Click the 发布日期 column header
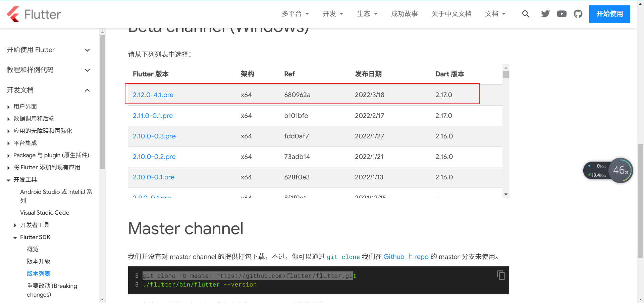The height and width of the screenshot is (303, 644). [x=368, y=74]
